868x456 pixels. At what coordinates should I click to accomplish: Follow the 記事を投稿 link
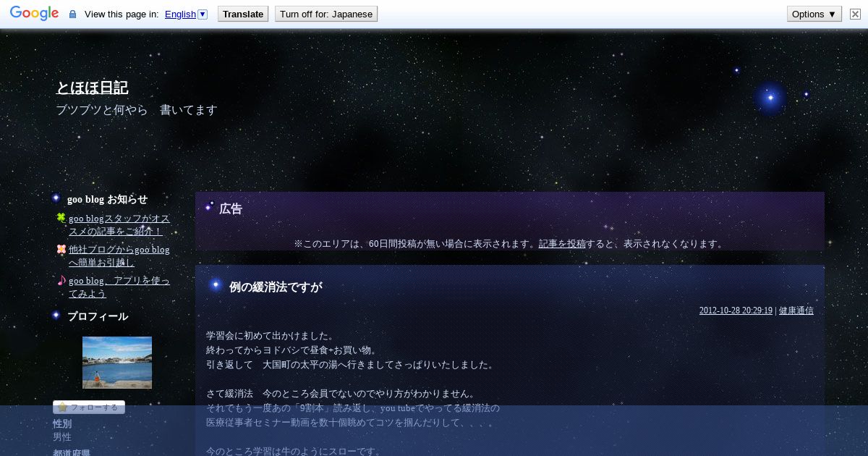(562, 244)
